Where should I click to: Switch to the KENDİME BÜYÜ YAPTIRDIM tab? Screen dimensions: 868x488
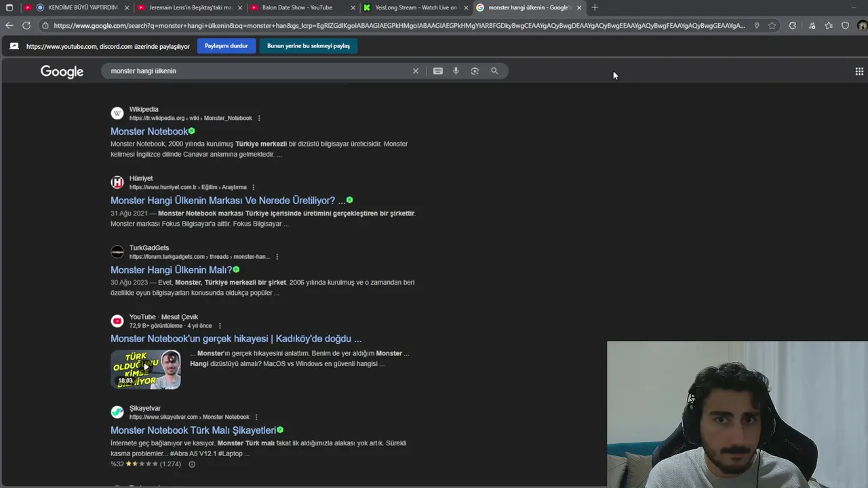pyautogui.click(x=76, y=7)
